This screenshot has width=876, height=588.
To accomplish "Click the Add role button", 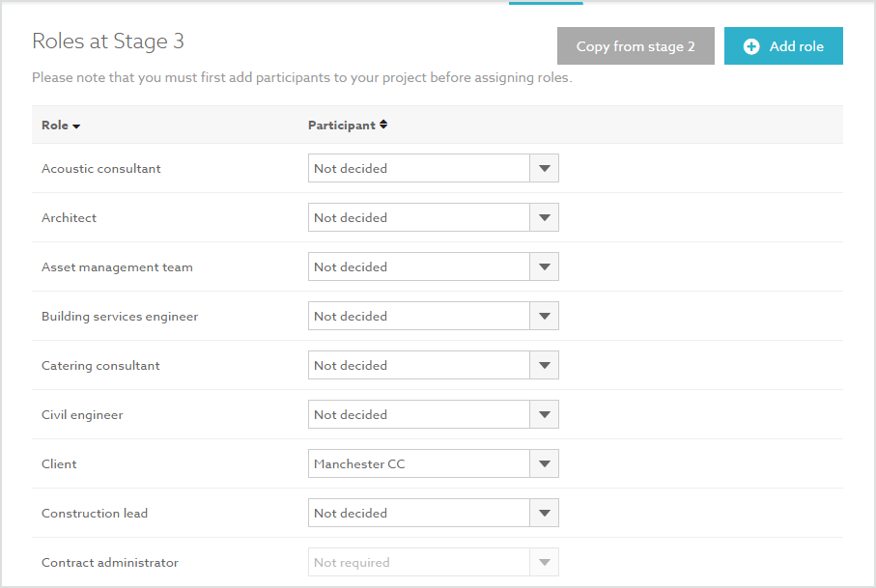I will coord(783,45).
